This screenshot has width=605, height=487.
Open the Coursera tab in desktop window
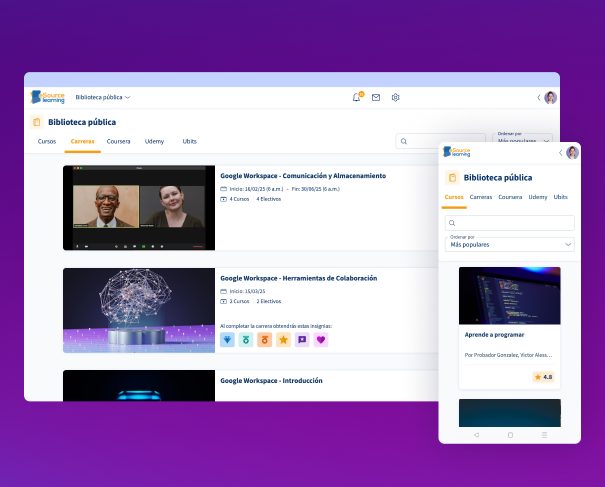pyautogui.click(x=118, y=142)
